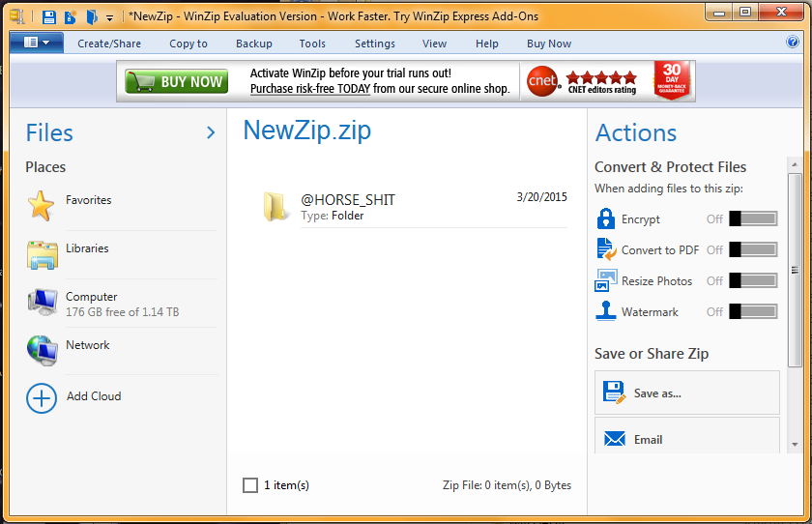Click the Save as floppy disk icon

(x=614, y=393)
